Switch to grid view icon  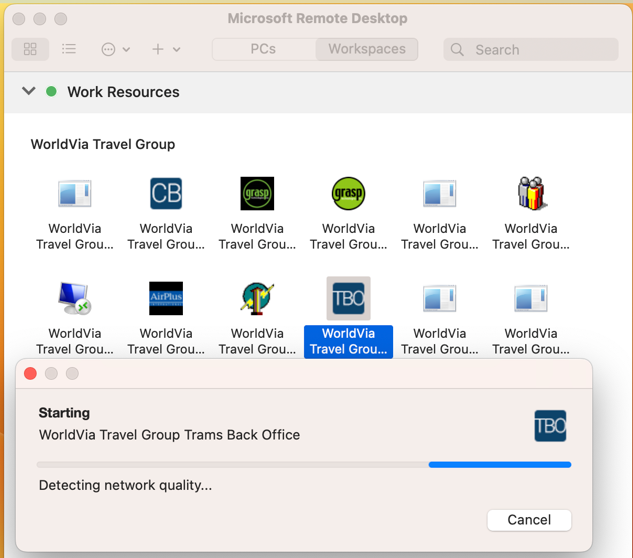point(30,49)
